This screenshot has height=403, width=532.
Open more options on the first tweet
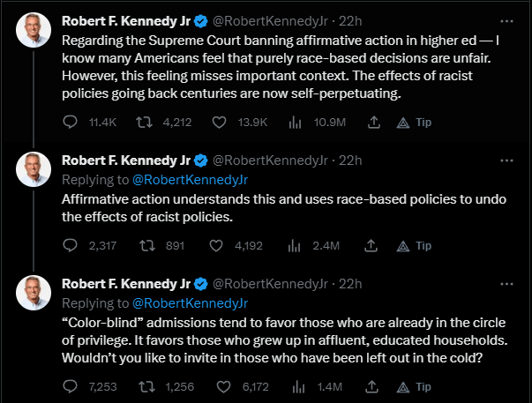pos(506,19)
